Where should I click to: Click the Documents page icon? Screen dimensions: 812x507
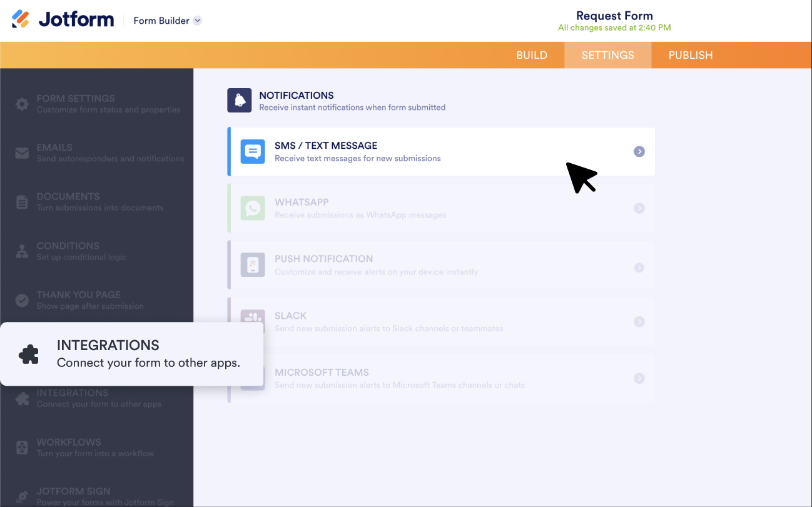point(22,202)
